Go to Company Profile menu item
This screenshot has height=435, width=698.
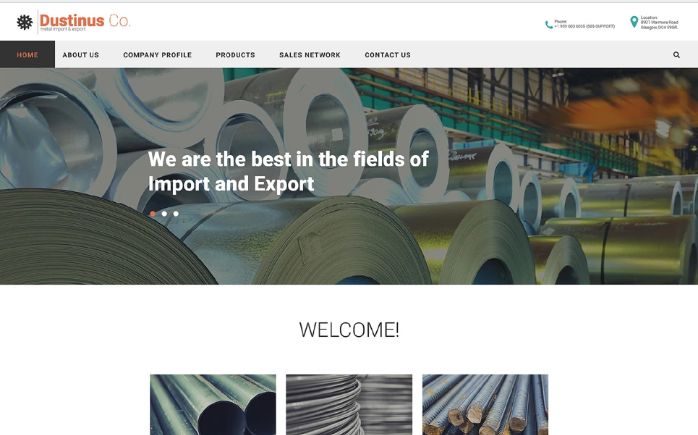click(x=157, y=55)
